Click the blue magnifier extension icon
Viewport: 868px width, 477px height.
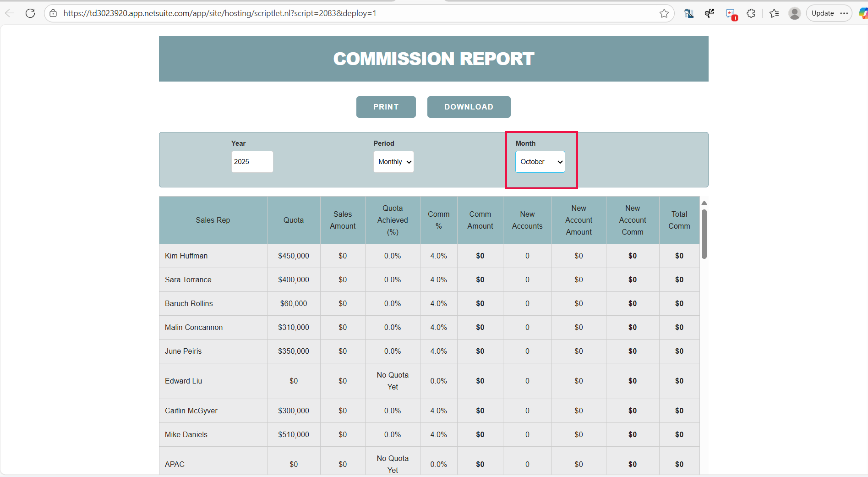688,13
